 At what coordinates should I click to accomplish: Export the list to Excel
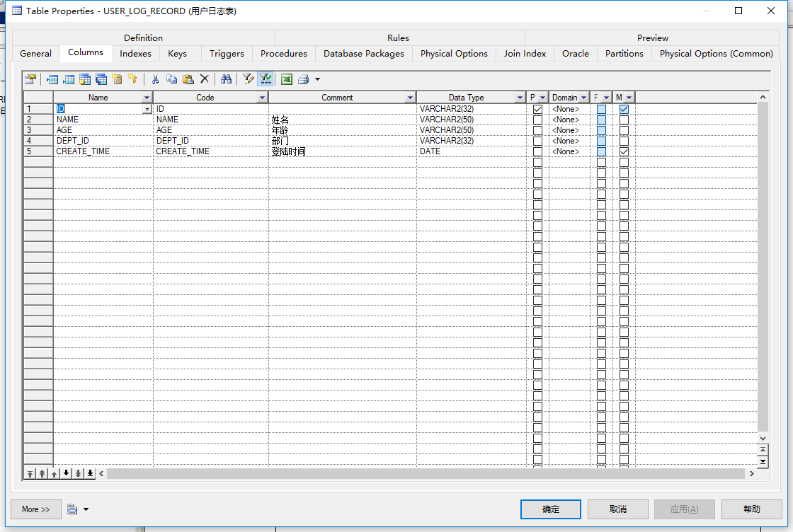click(x=287, y=79)
